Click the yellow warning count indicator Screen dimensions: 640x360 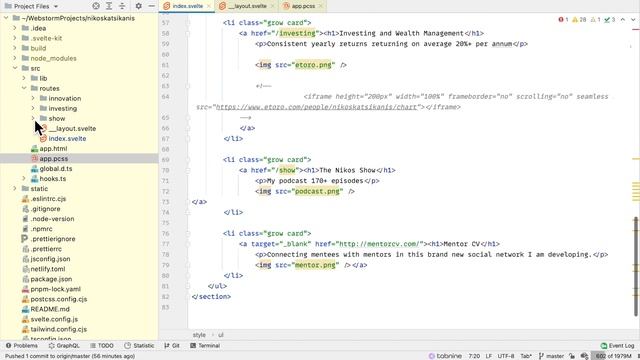[x=579, y=20]
